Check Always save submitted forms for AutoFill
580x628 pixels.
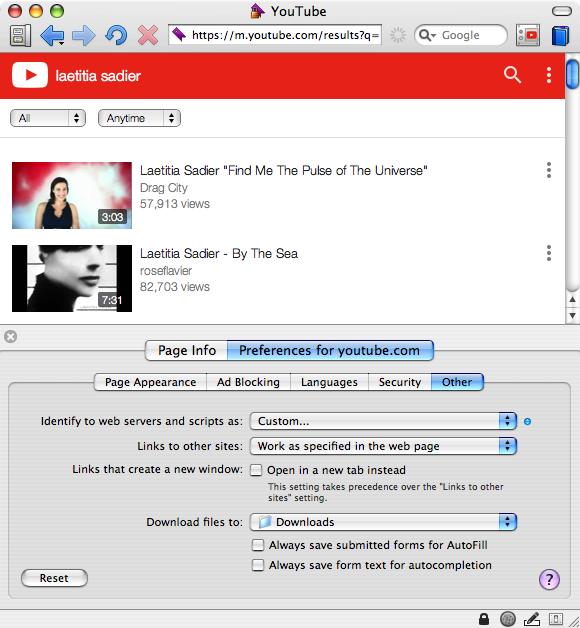point(258,545)
